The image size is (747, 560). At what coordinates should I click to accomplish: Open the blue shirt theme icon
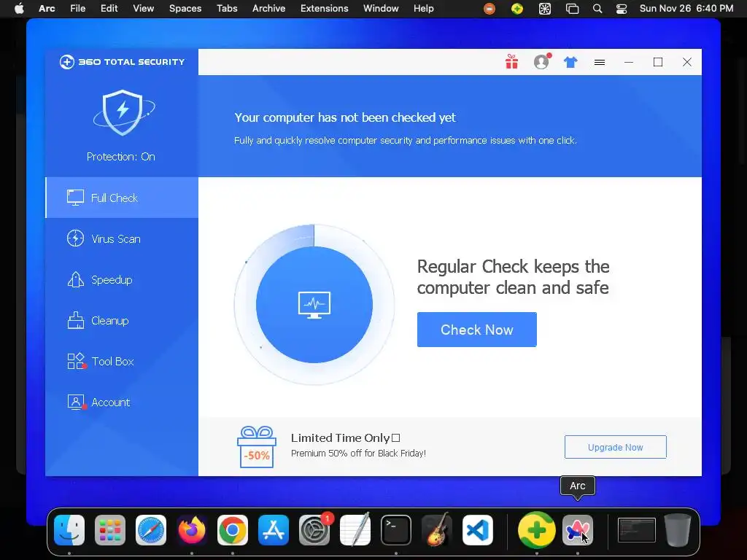pyautogui.click(x=570, y=62)
